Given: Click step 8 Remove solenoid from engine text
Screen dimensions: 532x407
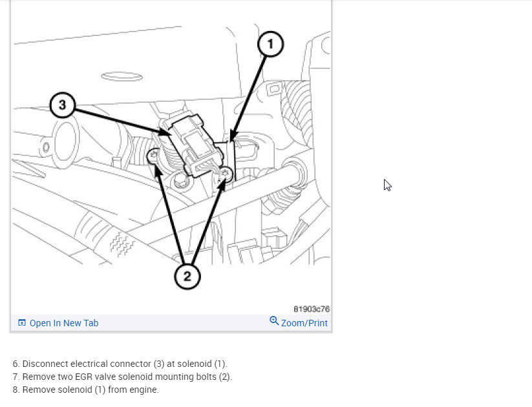Looking at the screenshot, I should click(86, 390).
